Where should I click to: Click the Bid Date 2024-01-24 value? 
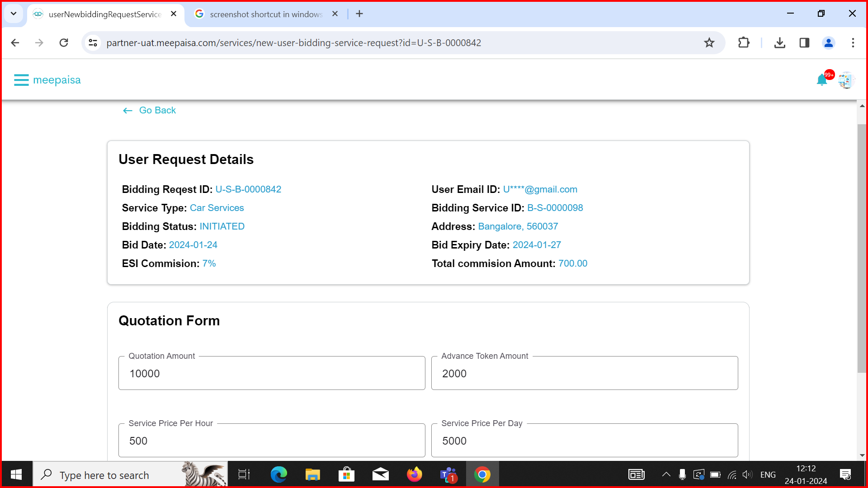click(193, 245)
